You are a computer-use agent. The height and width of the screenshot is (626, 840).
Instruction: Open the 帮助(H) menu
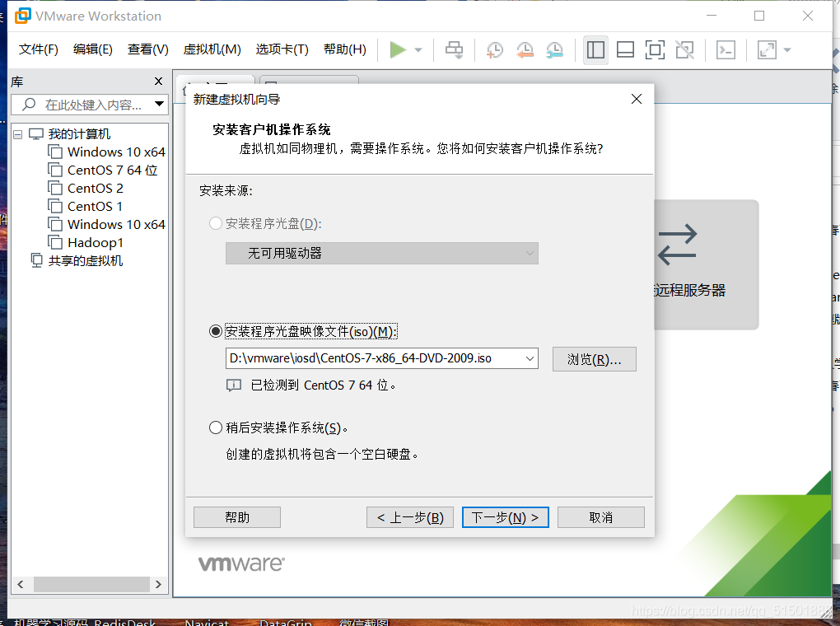click(345, 49)
